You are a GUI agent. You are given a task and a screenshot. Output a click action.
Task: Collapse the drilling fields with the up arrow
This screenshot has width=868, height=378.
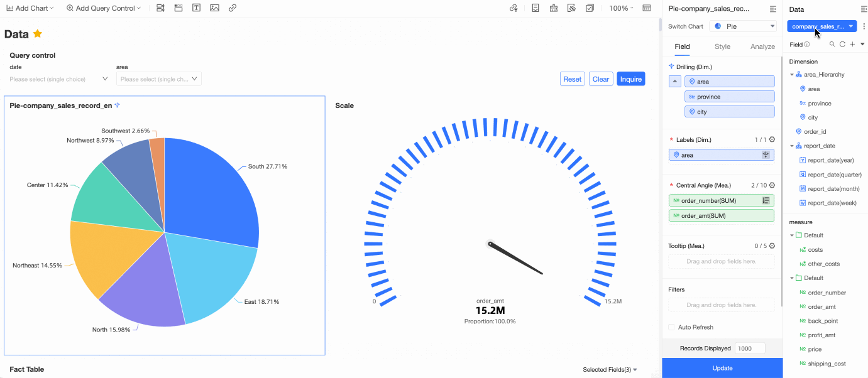[x=674, y=82]
